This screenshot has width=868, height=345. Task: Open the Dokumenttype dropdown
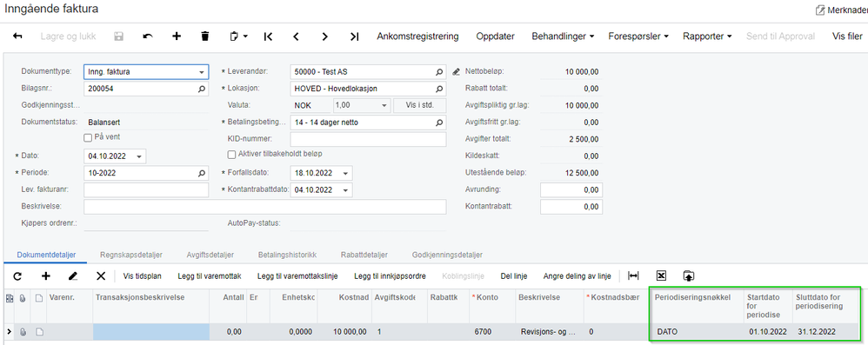[202, 72]
